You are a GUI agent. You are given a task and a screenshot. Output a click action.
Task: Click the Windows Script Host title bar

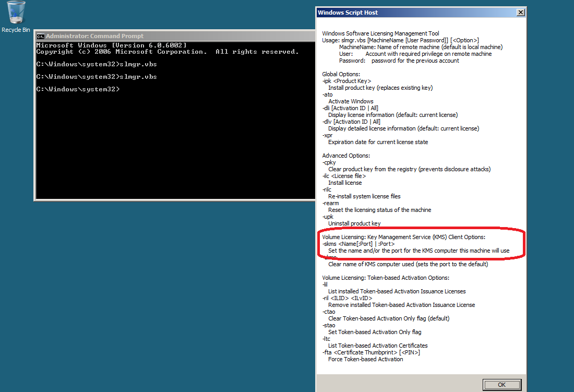click(421, 13)
